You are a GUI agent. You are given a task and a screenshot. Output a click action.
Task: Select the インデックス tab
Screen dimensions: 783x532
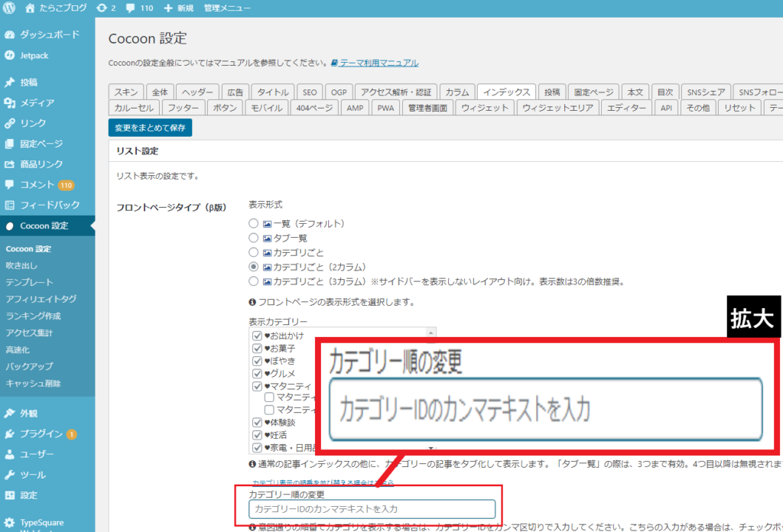click(x=506, y=92)
